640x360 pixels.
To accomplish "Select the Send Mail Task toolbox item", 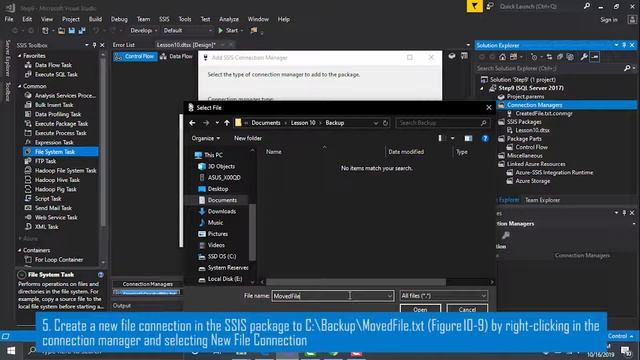I will [x=53, y=208].
